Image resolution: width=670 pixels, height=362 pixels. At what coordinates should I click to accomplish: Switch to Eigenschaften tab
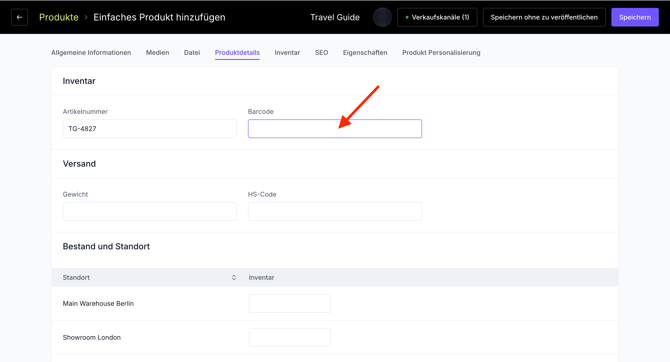[x=365, y=53]
